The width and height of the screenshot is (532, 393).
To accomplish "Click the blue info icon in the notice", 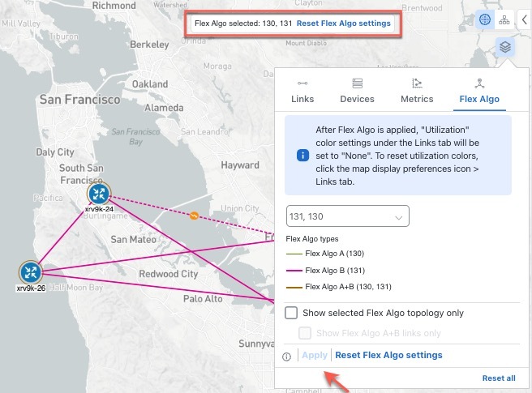I will pyautogui.click(x=303, y=155).
